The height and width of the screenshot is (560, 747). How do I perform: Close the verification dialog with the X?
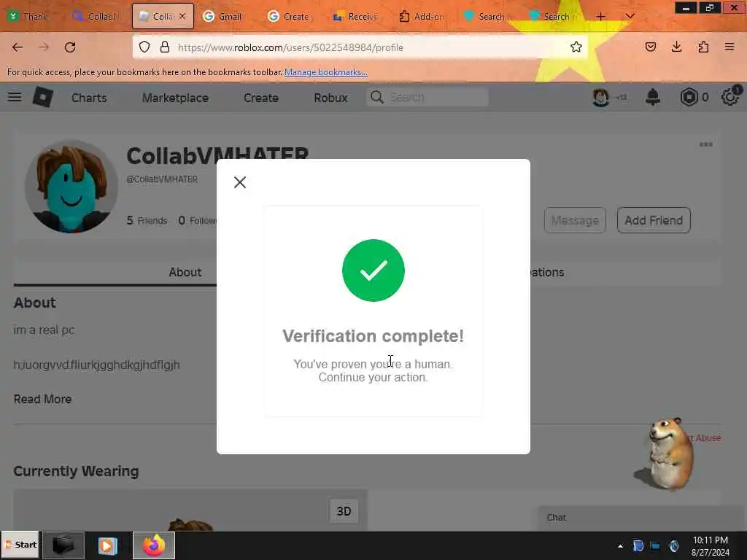pyautogui.click(x=239, y=182)
